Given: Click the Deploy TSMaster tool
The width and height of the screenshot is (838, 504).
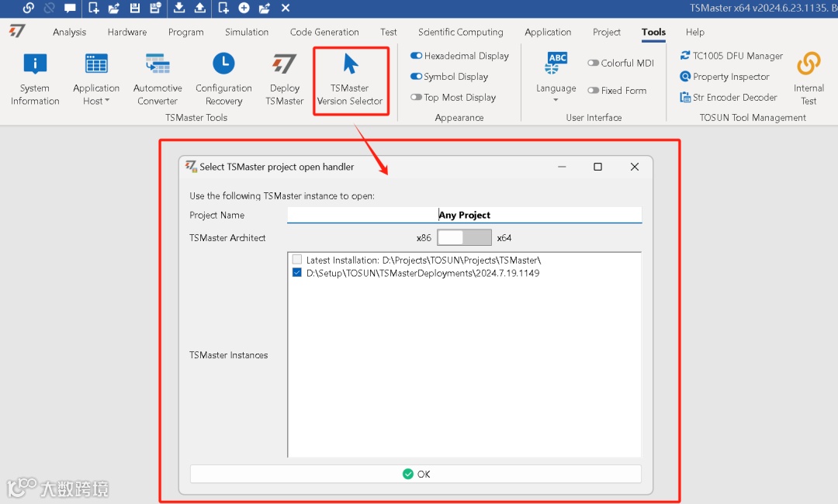Looking at the screenshot, I should point(284,80).
